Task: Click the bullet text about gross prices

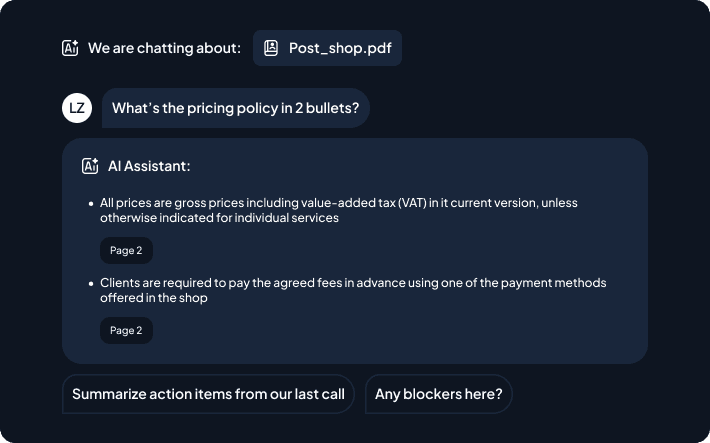Action: coord(339,210)
